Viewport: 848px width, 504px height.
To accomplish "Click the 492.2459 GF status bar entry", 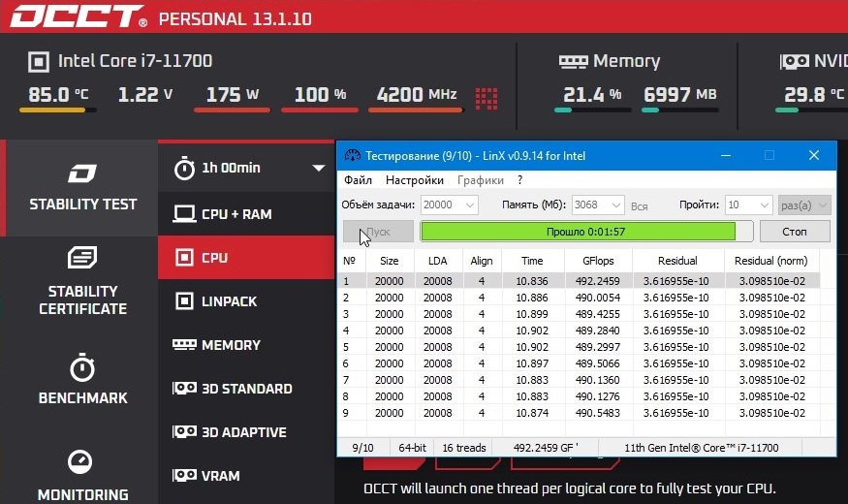I will 546,448.
